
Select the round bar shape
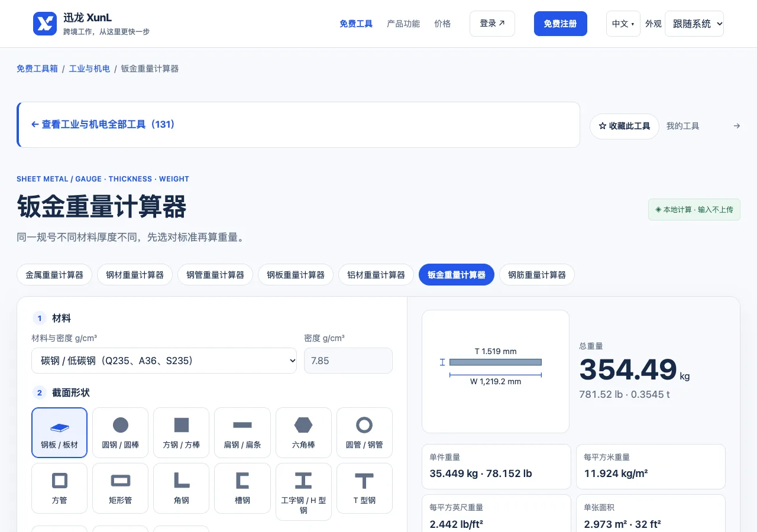[121, 433]
